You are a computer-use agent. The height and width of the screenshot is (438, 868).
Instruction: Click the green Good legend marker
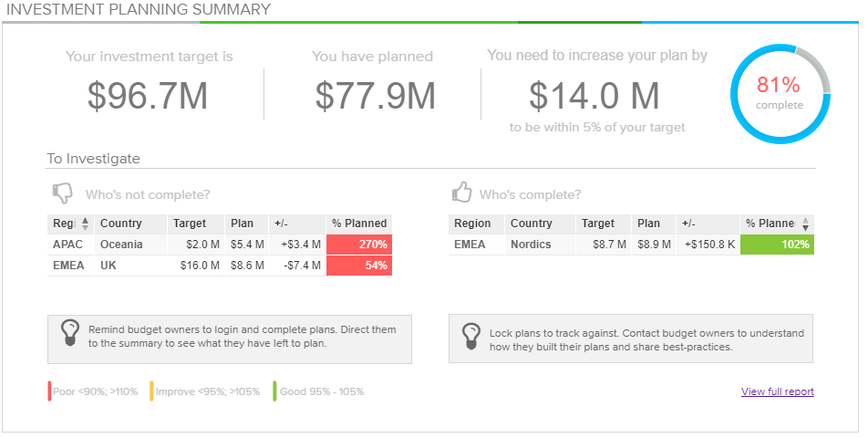click(x=274, y=391)
